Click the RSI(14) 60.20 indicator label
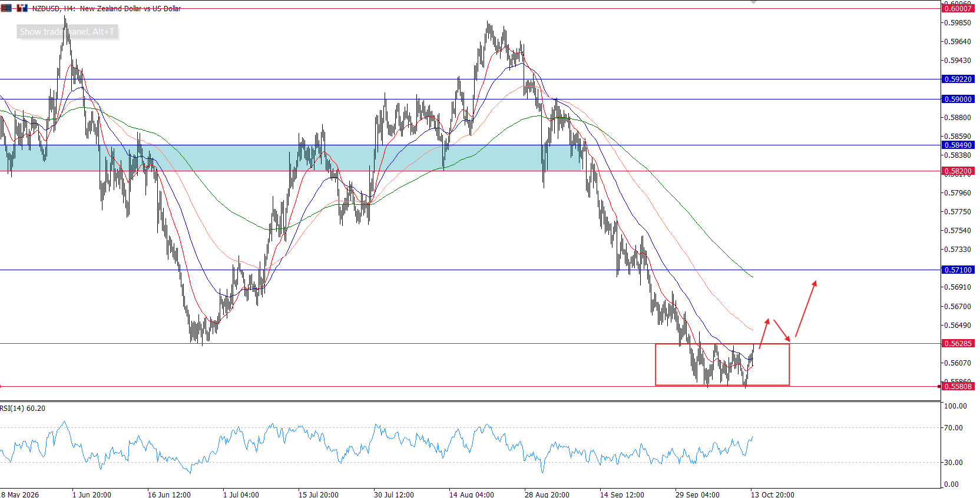 (23, 409)
